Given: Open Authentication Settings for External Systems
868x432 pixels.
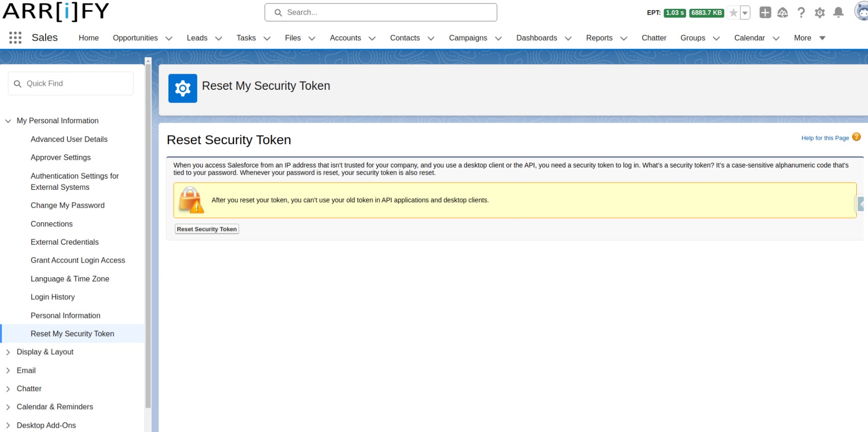Looking at the screenshot, I should [x=75, y=182].
